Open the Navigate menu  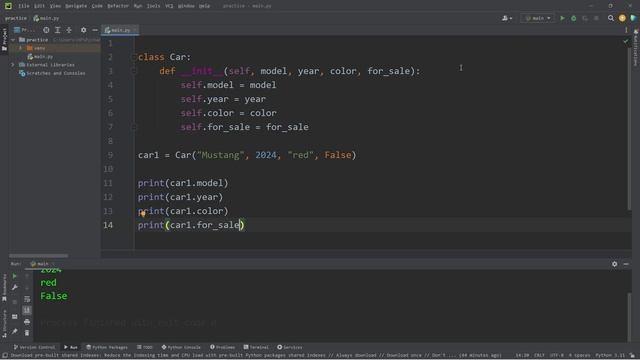[76, 6]
